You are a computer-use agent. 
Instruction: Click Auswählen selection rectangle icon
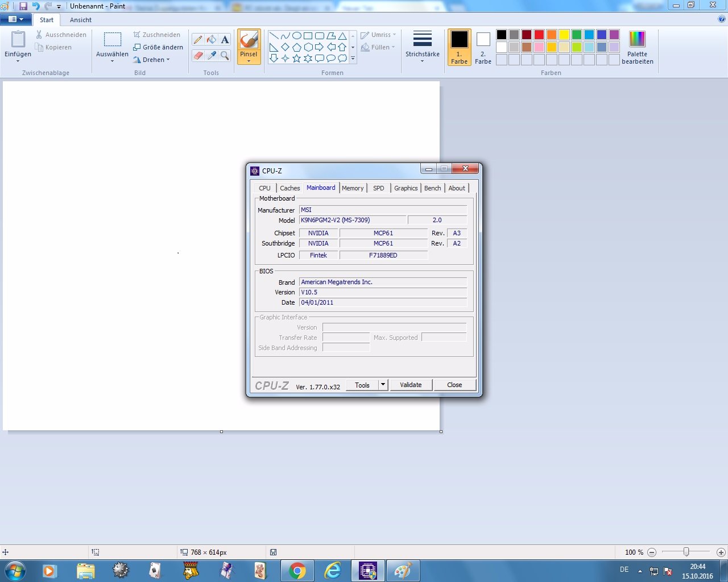click(x=112, y=40)
